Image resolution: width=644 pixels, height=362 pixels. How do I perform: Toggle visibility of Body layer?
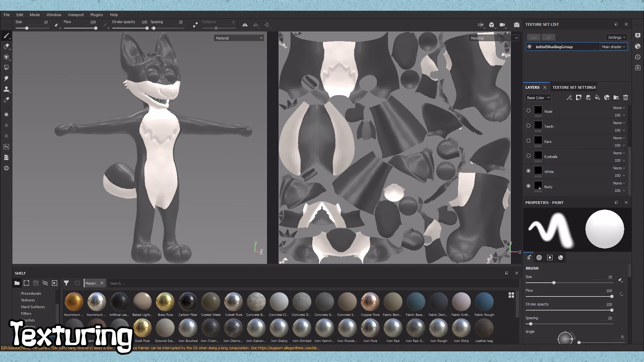point(528,186)
